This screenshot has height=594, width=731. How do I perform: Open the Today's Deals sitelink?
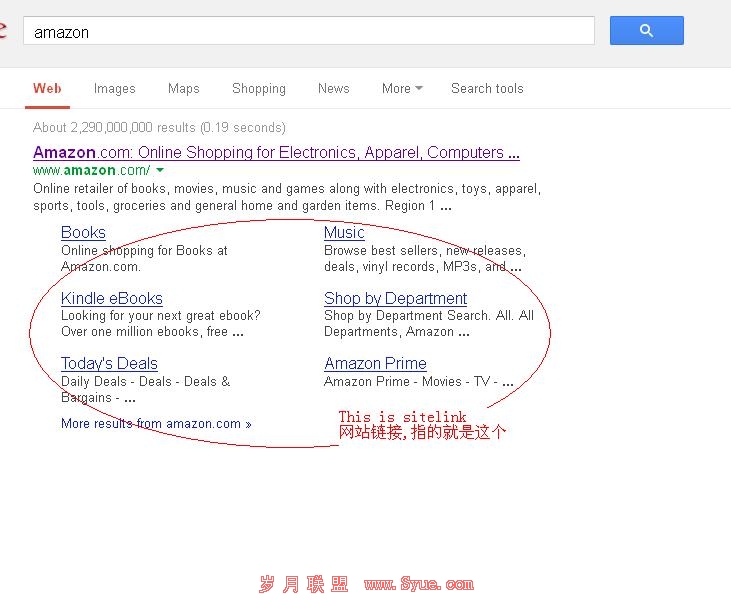click(110, 363)
